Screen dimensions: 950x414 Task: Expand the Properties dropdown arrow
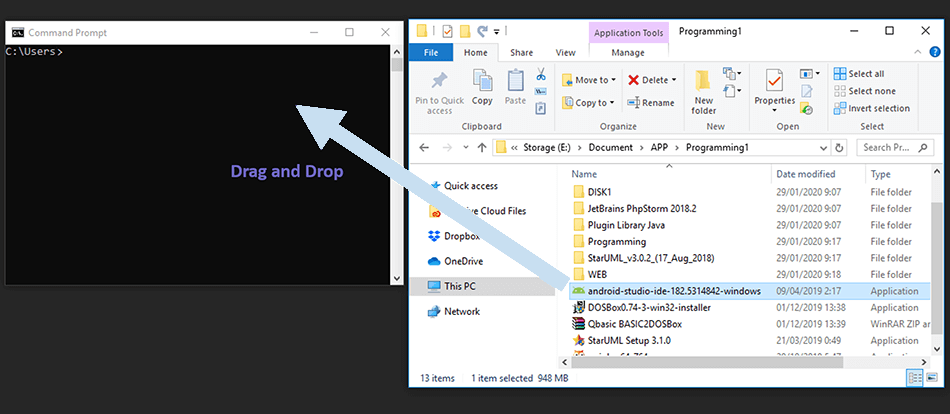pos(774,110)
